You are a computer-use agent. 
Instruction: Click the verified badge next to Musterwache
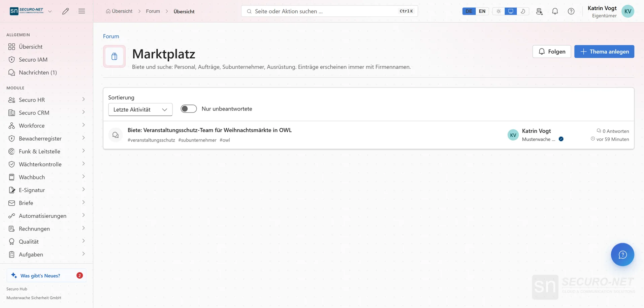click(561, 139)
